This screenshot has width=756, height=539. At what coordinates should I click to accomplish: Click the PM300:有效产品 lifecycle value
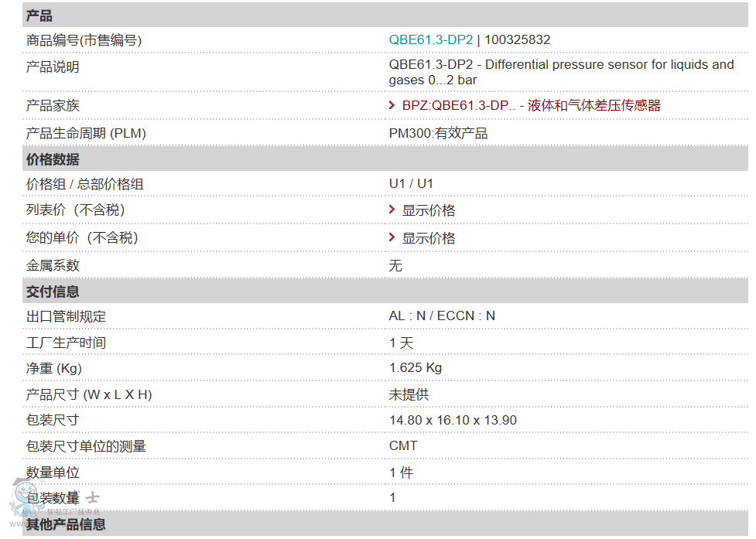[x=438, y=134]
